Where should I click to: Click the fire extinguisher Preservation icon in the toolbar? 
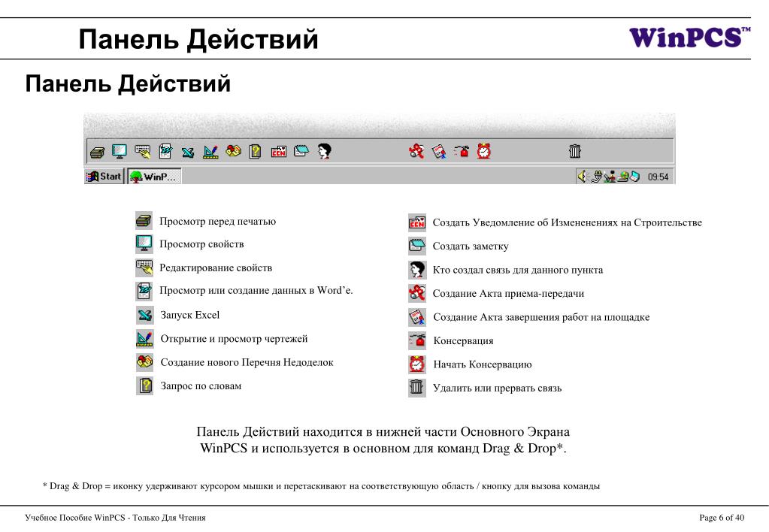461,151
